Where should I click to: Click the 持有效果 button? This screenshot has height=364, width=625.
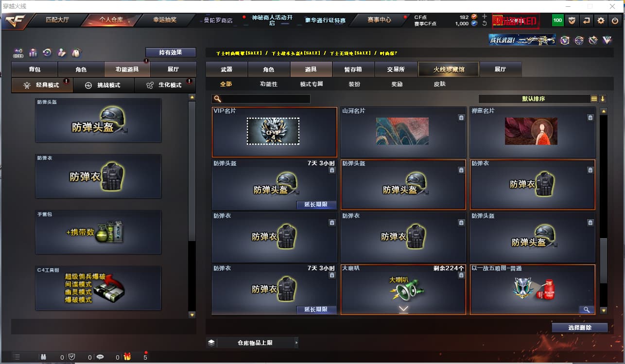(171, 52)
